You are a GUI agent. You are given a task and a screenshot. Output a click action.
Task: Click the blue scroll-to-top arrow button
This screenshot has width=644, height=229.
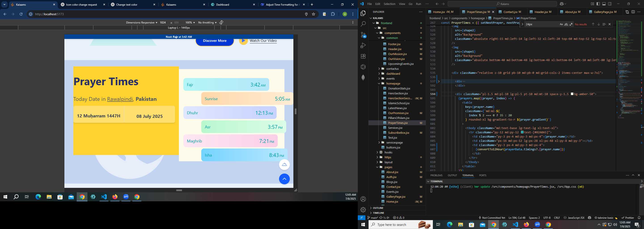[x=284, y=179]
